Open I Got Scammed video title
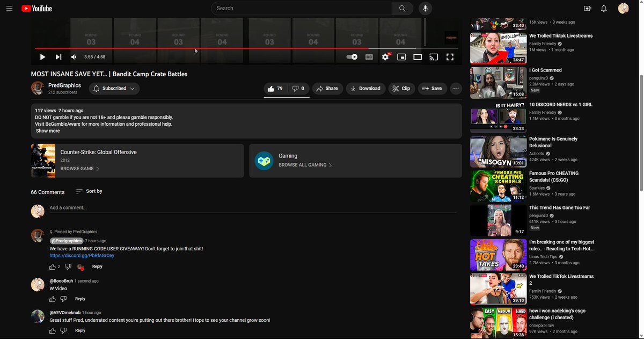 [x=545, y=70]
